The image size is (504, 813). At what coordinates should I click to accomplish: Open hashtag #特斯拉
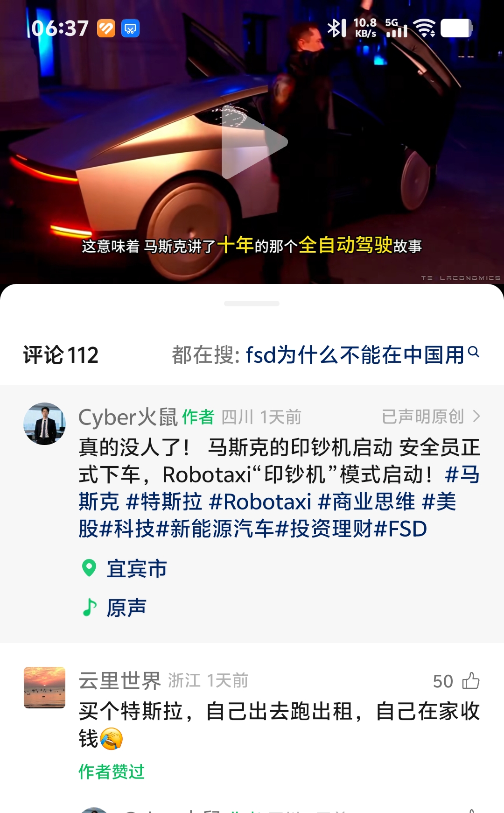click(164, 502)
